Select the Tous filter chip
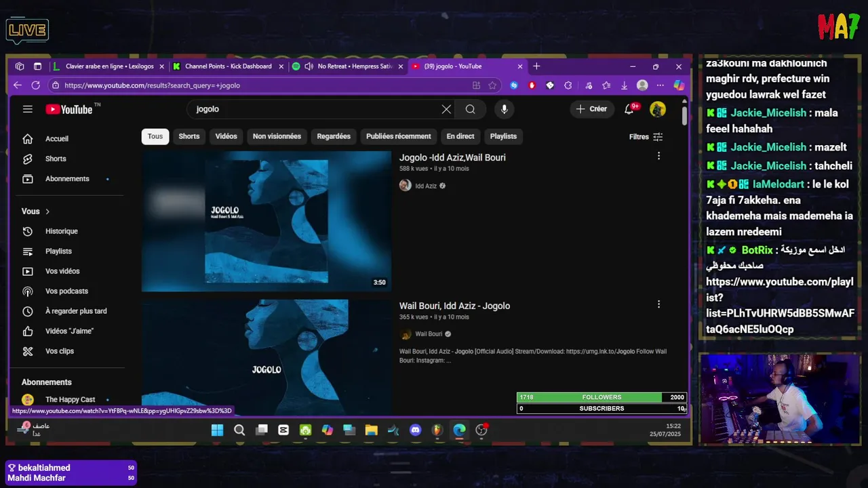Image resolution: width=868 pixels, height=488 pixels. pyautogui.click(x=155, y=136)
